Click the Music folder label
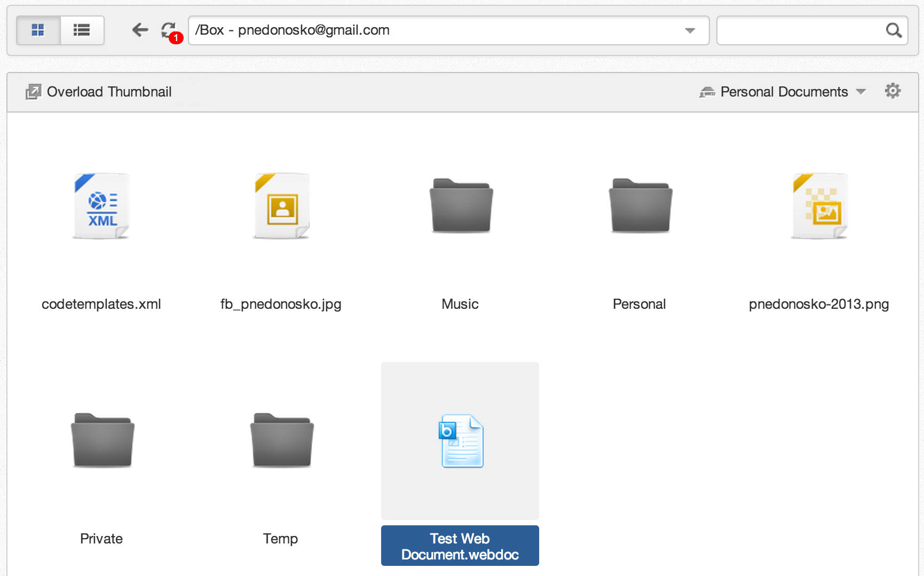The image size is (924, 576). (460, 304)
